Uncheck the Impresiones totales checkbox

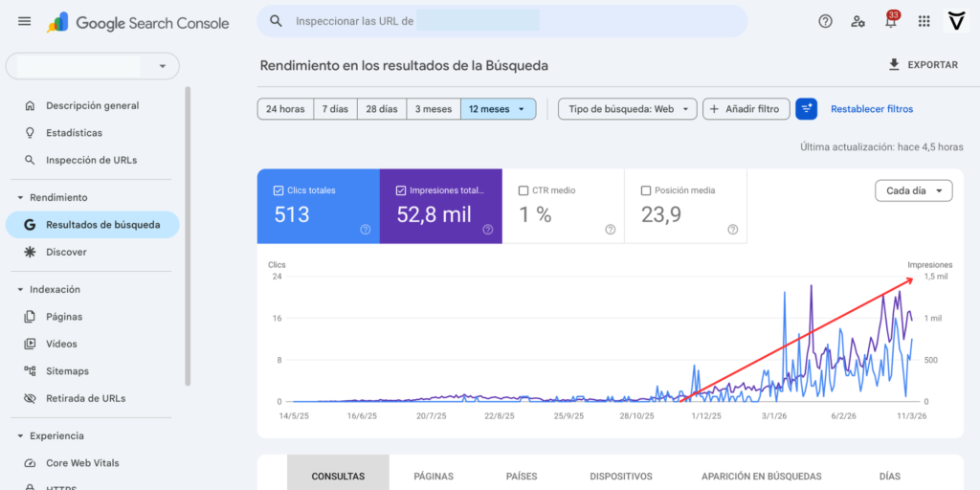click(401, 190)
